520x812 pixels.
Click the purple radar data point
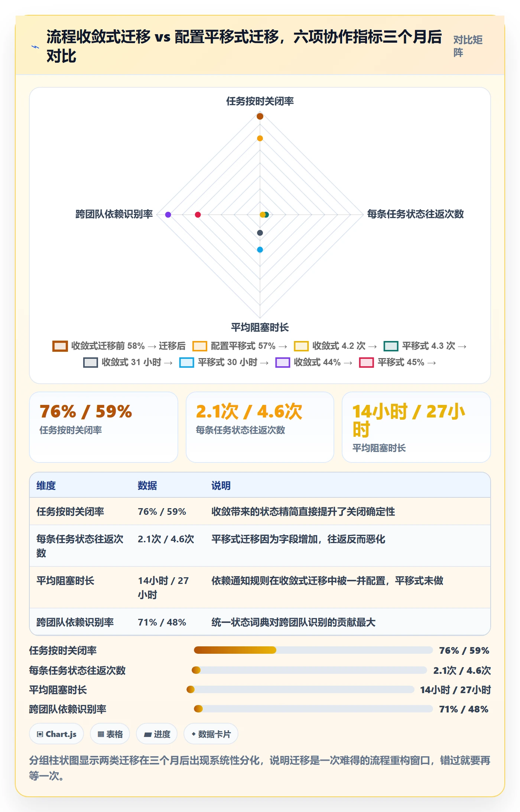click(168, 214)
